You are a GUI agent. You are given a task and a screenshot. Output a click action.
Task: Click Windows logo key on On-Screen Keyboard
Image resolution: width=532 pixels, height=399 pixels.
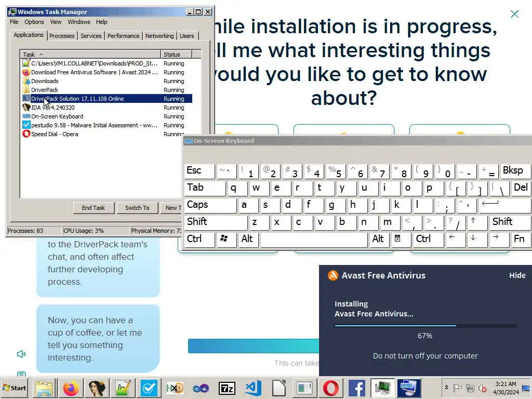pos(227,240)
